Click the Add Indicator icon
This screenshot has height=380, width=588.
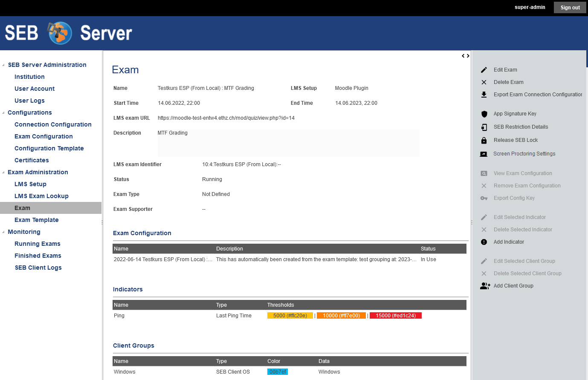coord(484,242)
